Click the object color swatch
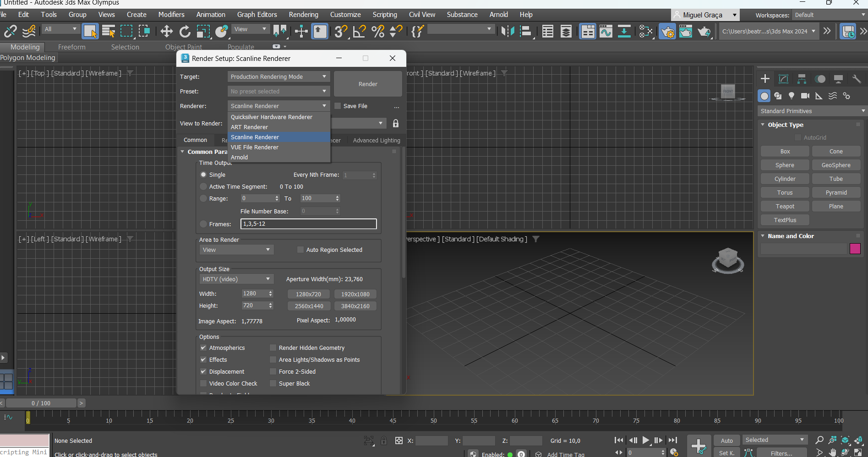 point(855,249)
